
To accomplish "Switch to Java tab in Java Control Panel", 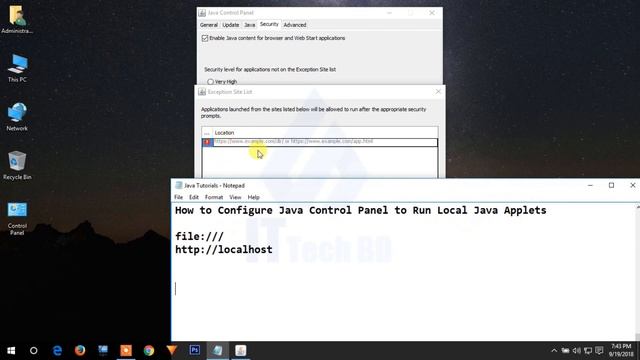I will point(249,25).
